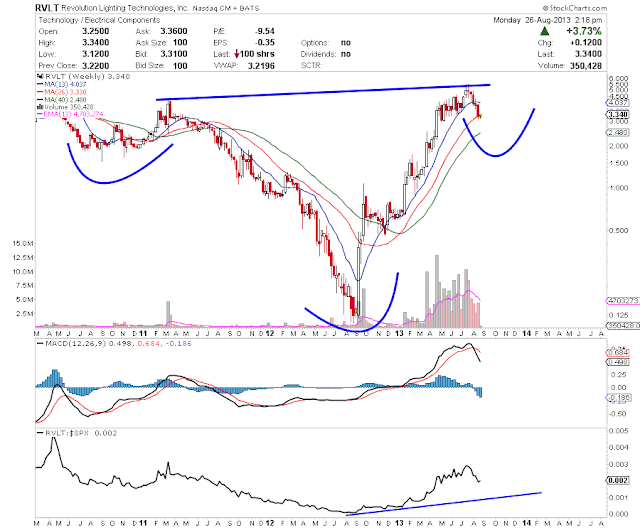Image resolution: width=640 pixels, height=530 pixels.
Task: Click the MA(40) 2.480 legend entry
Action: (x=62, y=99)
